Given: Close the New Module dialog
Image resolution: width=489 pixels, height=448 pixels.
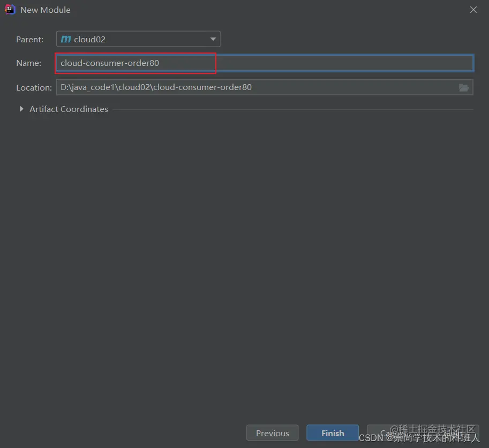Looking at the screenshot, I should click(473, 10).
